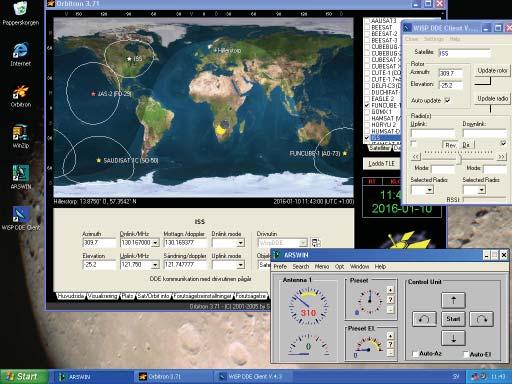512x384 pixels.
Task: Open the Drivrutin driver dropdown
Action: (x=303, y=243)
